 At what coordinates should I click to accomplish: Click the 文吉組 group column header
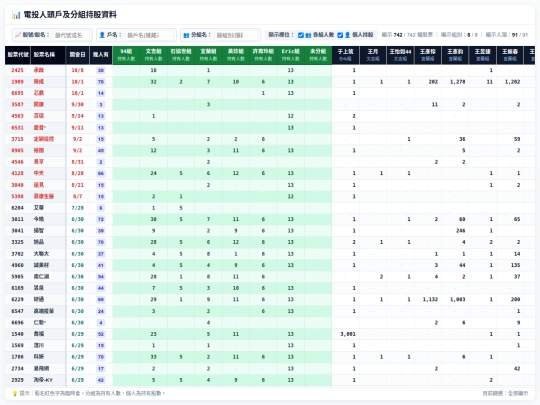[153, 55]
